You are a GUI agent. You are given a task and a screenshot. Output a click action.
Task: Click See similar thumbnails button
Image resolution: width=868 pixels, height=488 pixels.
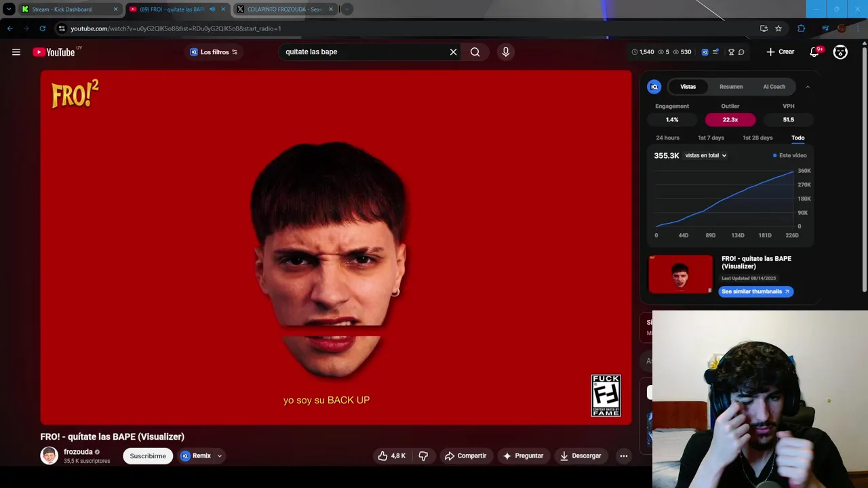[x=755, y=291]
